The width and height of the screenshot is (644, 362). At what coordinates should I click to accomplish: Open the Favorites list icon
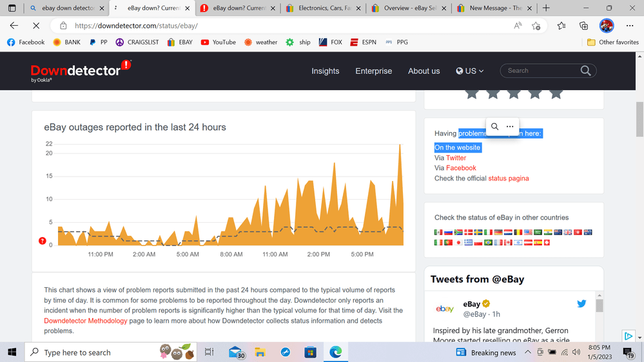[x=561, y=26]
